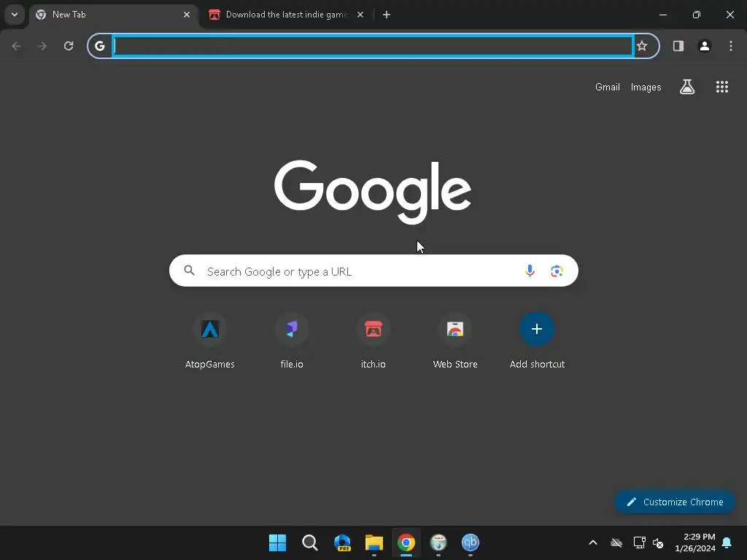The image size is (747, 560).
Task: Open the Chrome profile menu
Action: tap(704, 46)
